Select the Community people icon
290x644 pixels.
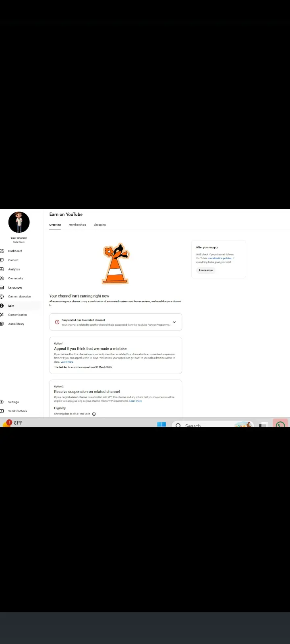click(2, 279)
